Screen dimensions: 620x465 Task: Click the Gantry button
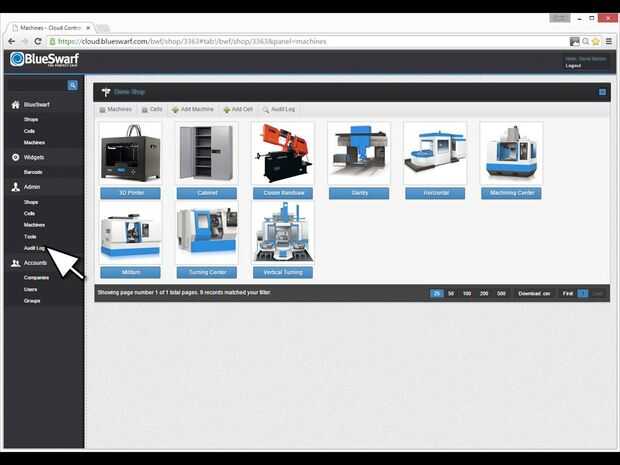pos(359,193)
